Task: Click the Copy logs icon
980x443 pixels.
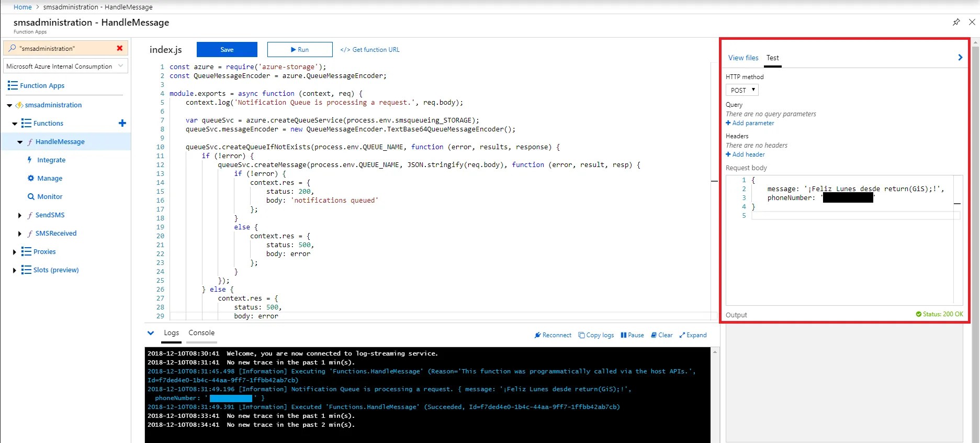Action: tap(581, 335)
